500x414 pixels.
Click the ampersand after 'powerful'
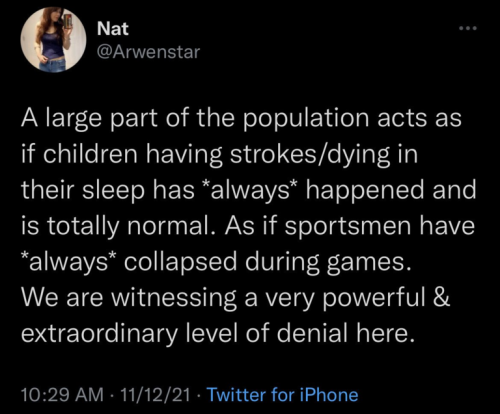pyautogui.click(x=442, y=298)
